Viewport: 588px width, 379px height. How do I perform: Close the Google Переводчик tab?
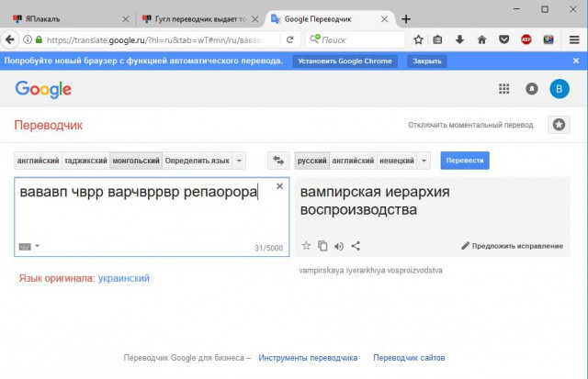[x=384, y=19]
